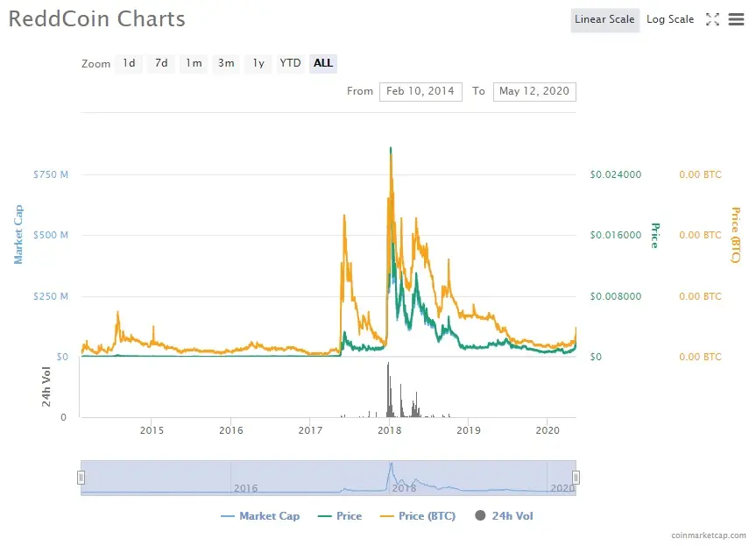Click the $0.024000 price label
756x546 pixels.
point(616,174)
